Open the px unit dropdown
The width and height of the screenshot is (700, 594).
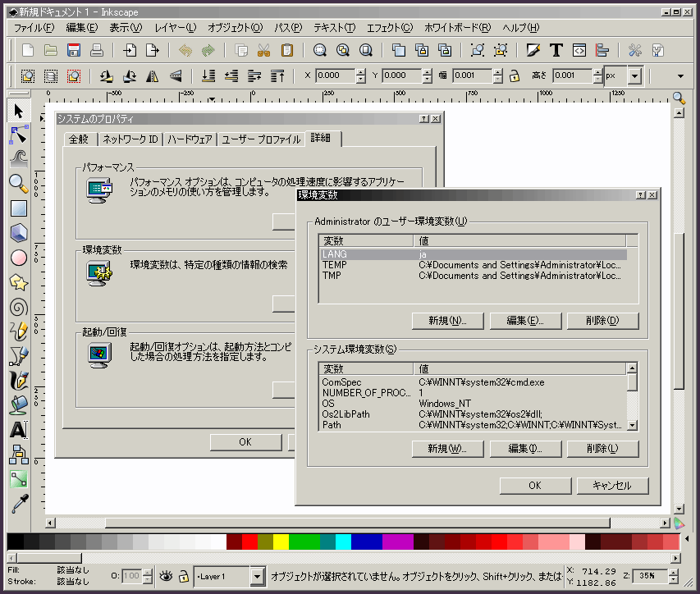click(x=635, y=75)
